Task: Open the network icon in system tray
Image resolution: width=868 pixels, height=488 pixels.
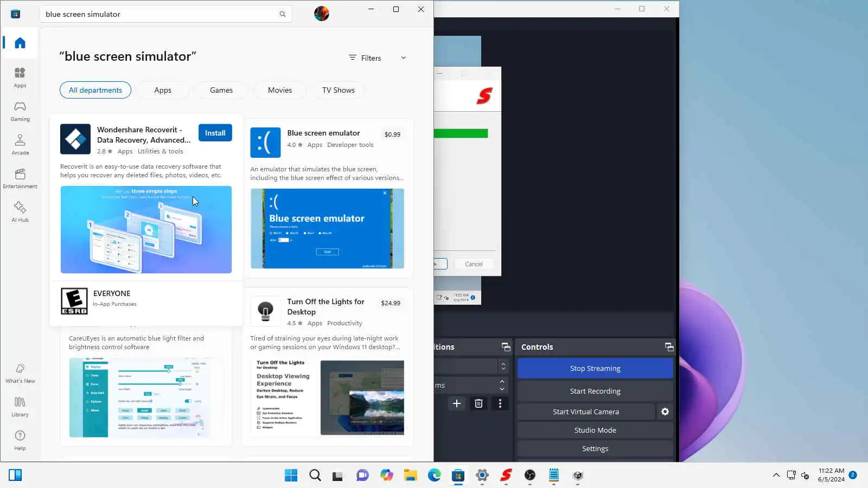Action: [x=792, y=476]
